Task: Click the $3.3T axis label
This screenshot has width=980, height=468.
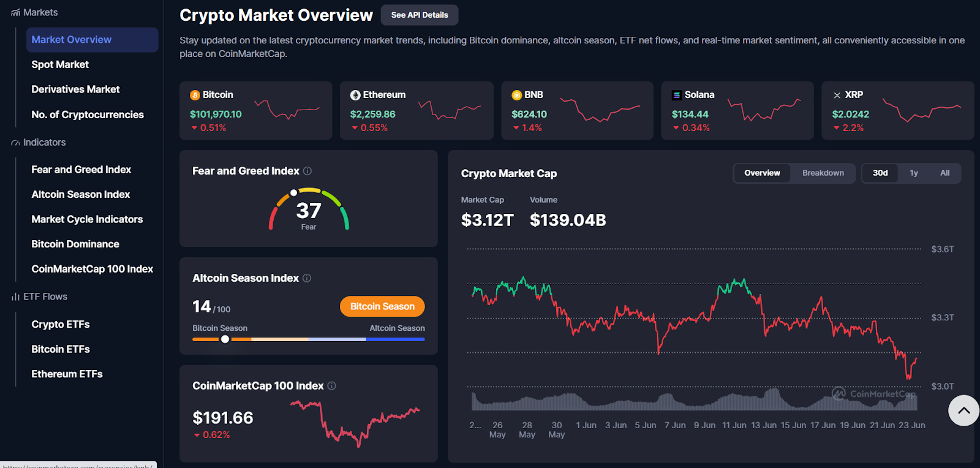Action: click(943, 318)
